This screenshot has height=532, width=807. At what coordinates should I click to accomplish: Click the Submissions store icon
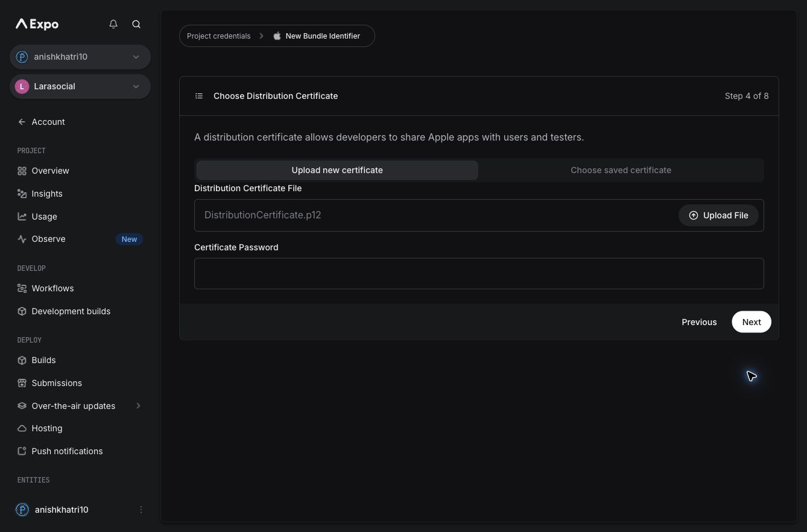pos(22,383)
